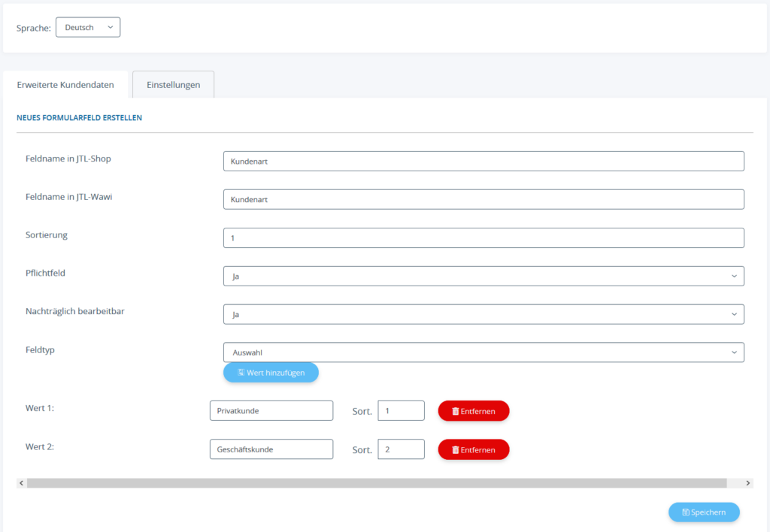Screen dimensions: 770x532
Task: Click the Privatkunde value field
Action: click(x=271, y=411)
